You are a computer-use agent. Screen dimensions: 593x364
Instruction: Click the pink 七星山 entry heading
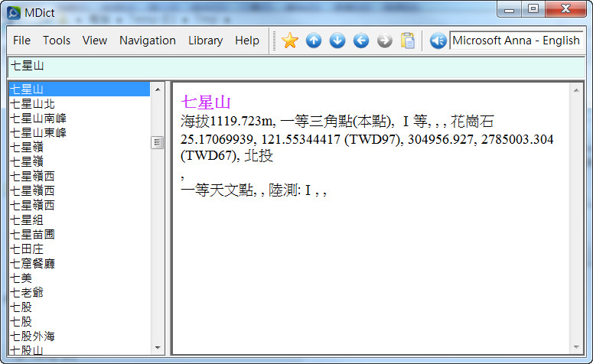[x=205, y=102]
